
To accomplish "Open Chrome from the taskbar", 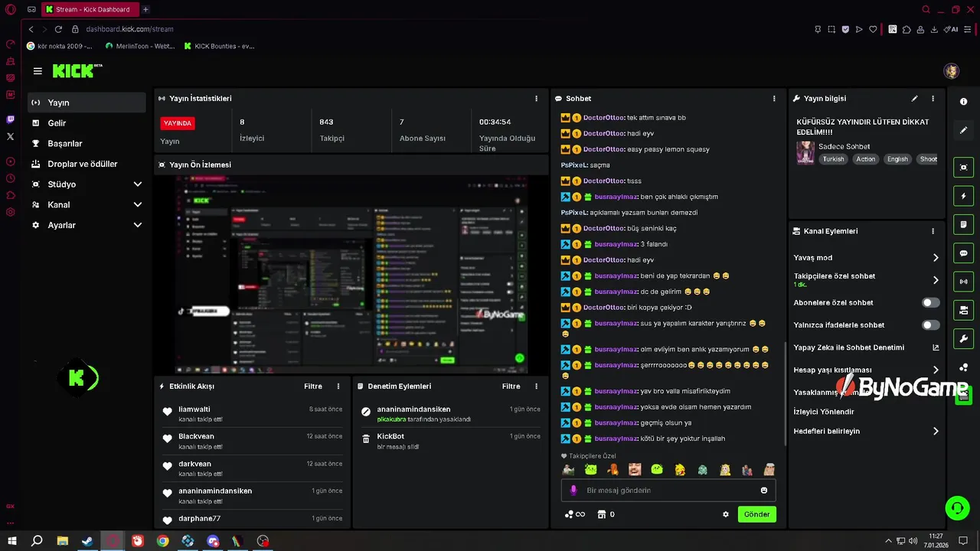I will tap(162, 541).
